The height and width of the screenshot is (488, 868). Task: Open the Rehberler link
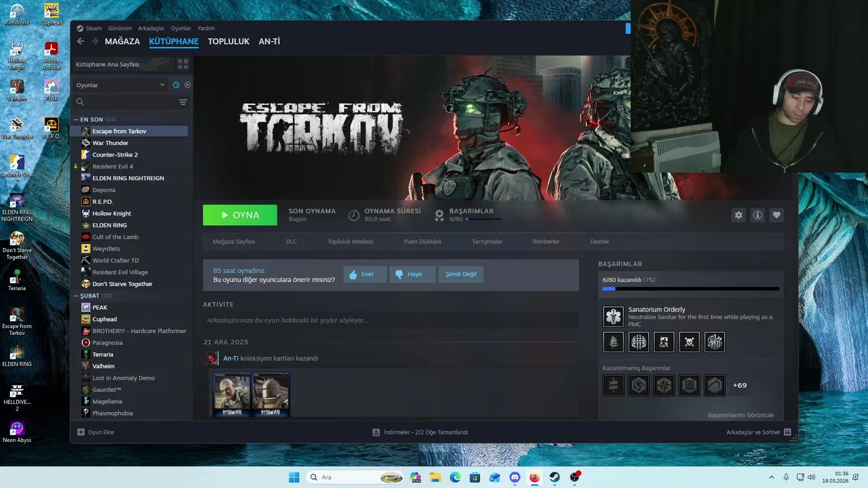pos(546,241)
